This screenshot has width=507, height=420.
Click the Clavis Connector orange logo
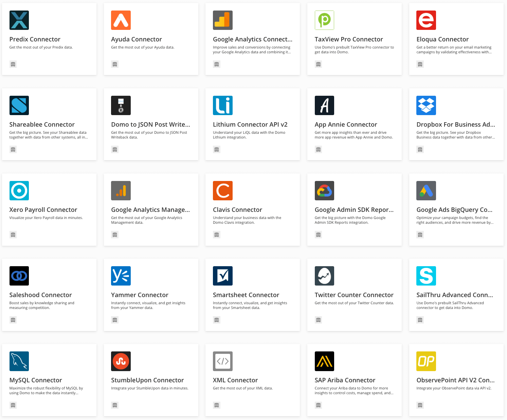point(223,190)
